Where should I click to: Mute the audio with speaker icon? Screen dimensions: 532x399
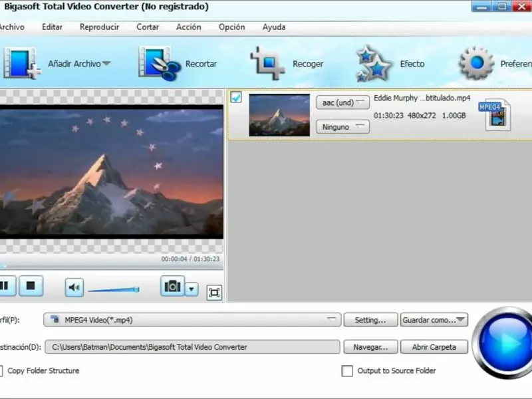[x=74, y=288]
